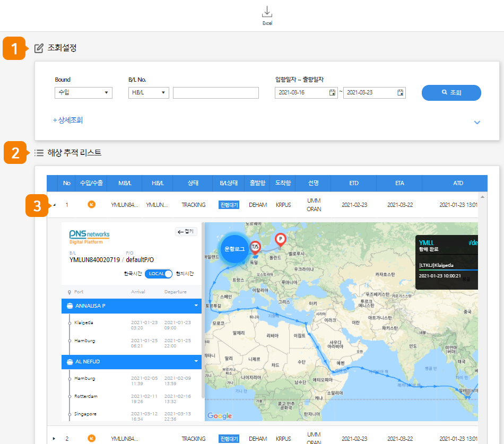Collapse the AL NEFUD vessel section
This screenshot has width=504, height=444.
(x=196, y=362)
